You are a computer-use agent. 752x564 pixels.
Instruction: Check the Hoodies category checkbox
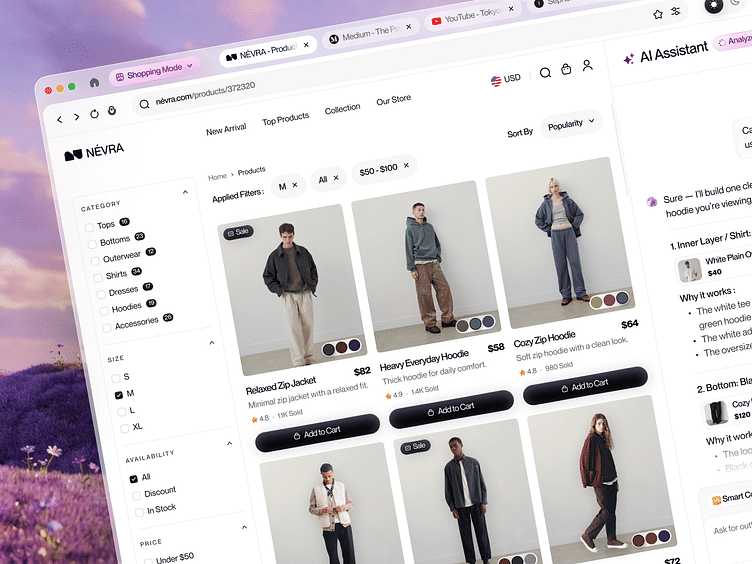[104, 311]
